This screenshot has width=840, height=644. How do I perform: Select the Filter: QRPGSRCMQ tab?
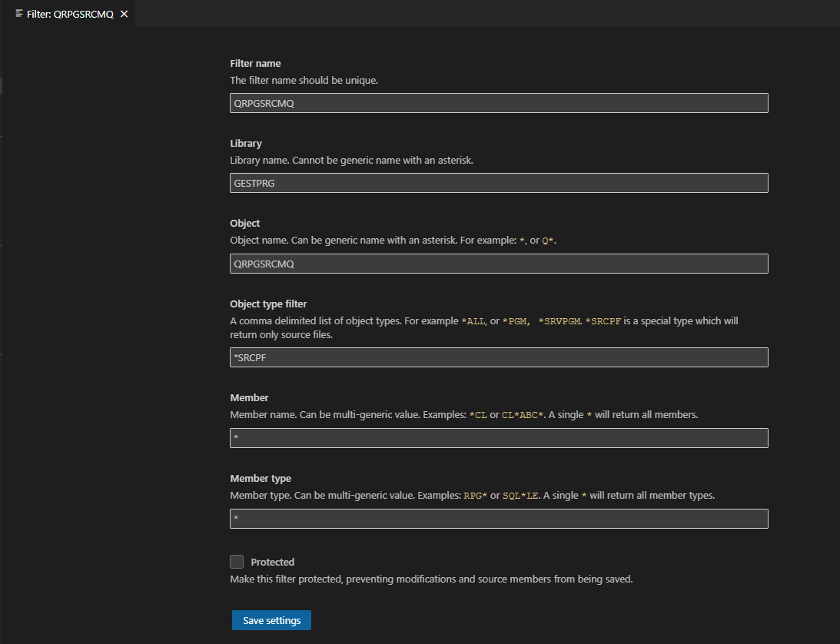pyautogui.click(x=69, y=13)
